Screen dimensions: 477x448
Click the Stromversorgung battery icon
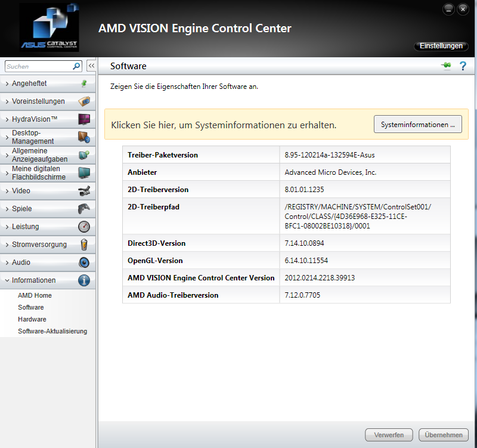[x=84, y=245]
